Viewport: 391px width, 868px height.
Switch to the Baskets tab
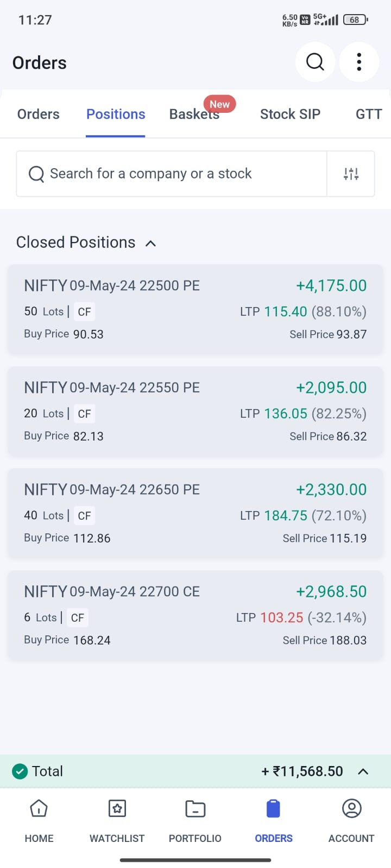(194, 114)
